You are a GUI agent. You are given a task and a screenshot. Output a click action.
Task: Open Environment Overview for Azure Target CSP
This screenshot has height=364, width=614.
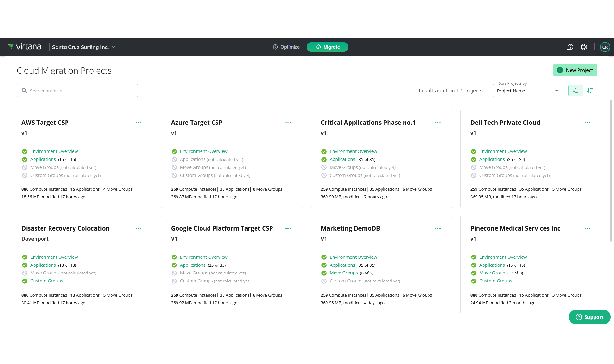[x=204, y=151]
